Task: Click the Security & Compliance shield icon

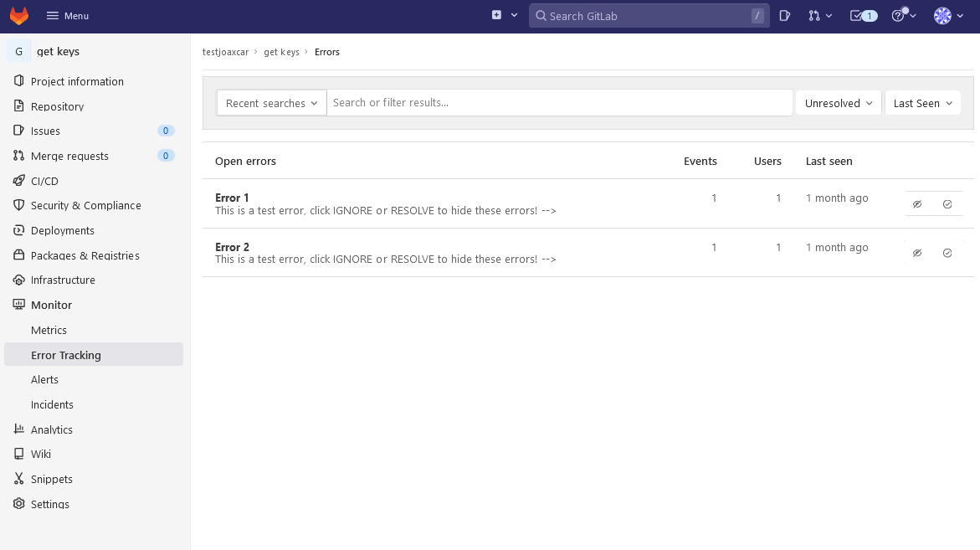Action: pos(19,205)
